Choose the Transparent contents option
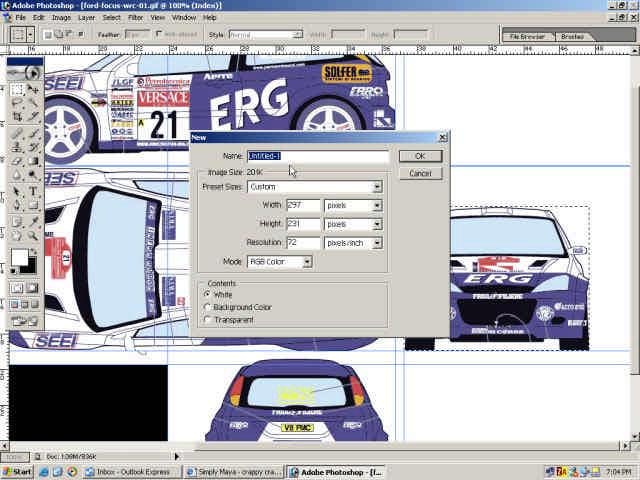Image resolution: width=640 pixels, height=480 pixels. 207,320
